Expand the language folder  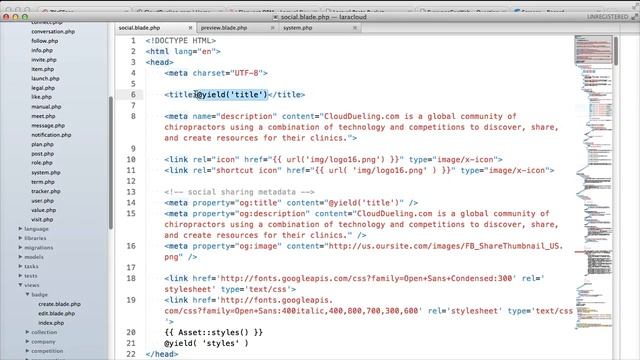tap(20, 229)
